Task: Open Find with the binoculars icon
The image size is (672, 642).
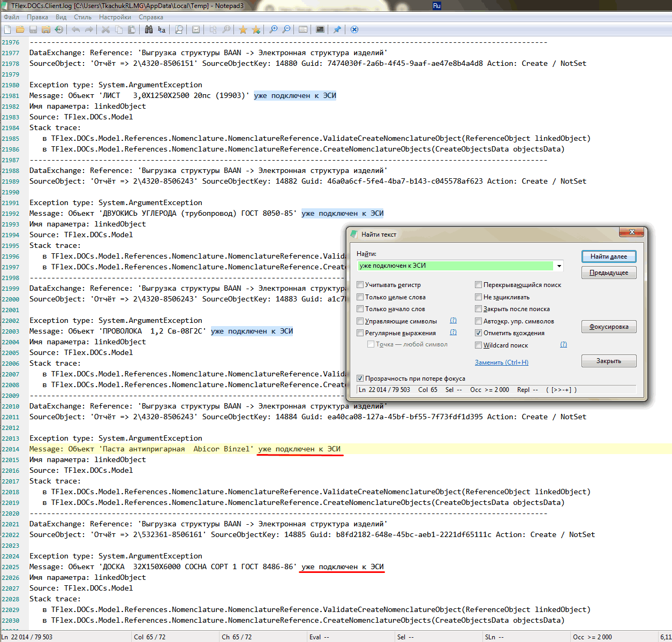Action: (x=149, y=29)
